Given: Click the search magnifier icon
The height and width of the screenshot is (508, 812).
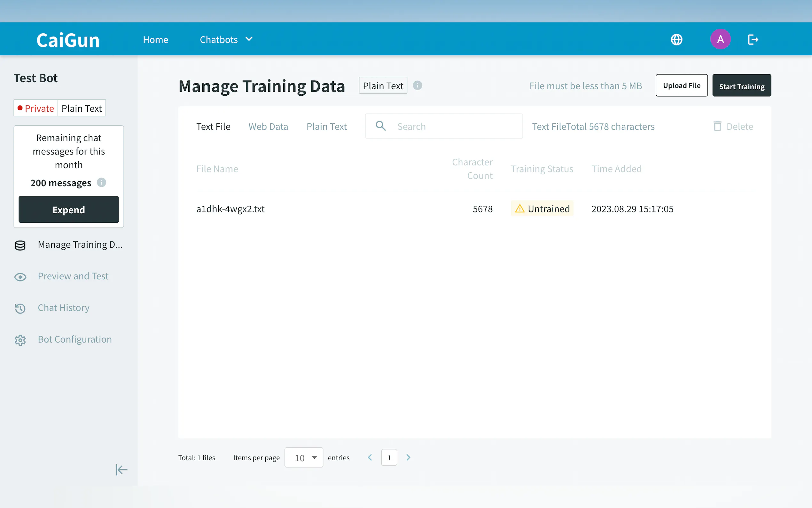Looking at the screenshot, I should click(x=381, y=126).
